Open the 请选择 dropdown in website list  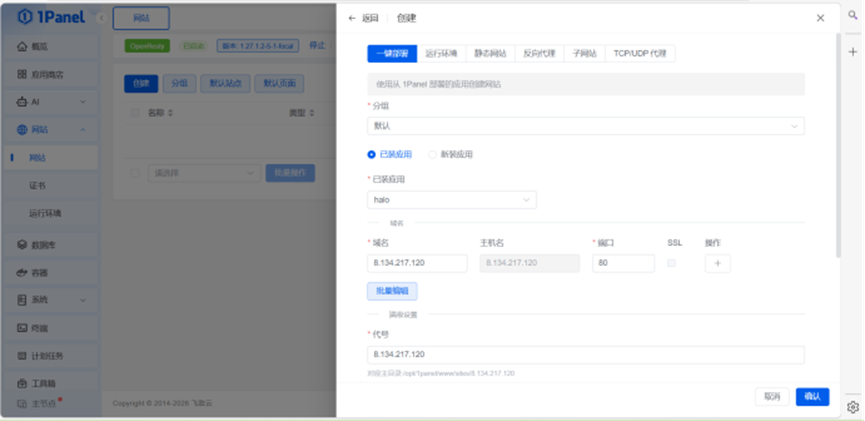pos(204,173)
